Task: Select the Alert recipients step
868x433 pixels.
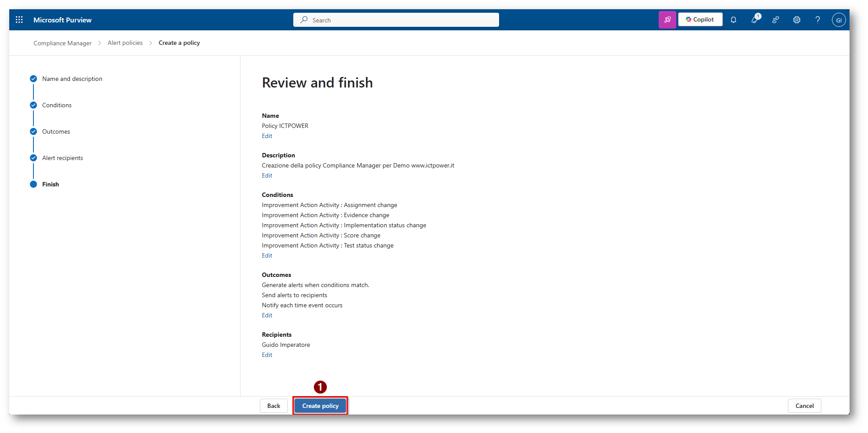Action: pos(62,158)
